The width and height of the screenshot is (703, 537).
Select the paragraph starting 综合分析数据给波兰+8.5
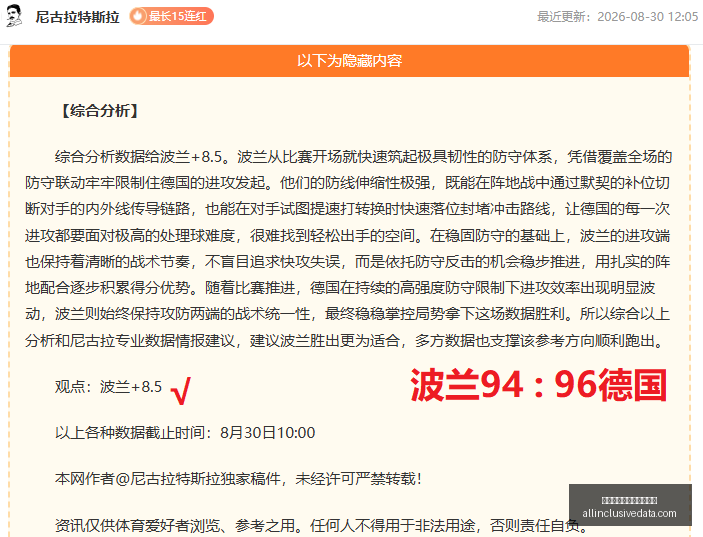click(x=348, y=249)
